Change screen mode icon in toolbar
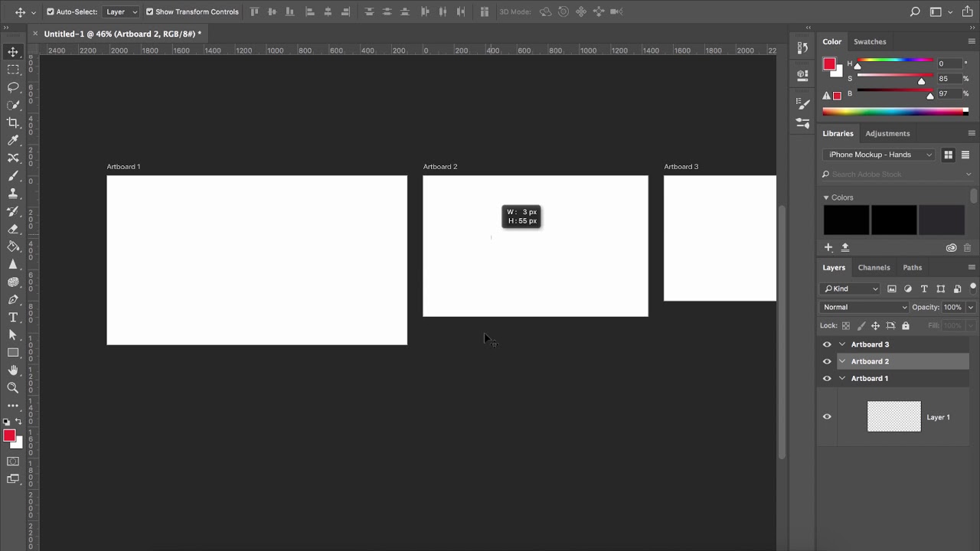Image resolution: width=980 pixels, height=551 pixels. click(x=13, y=479)
